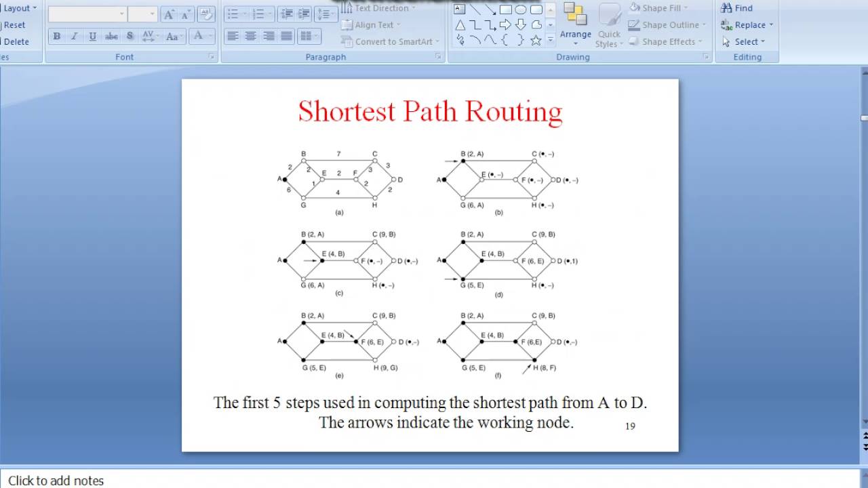868x488 pixels.
Task: Open the Arrange menu
Action: (x=576, y=24)
